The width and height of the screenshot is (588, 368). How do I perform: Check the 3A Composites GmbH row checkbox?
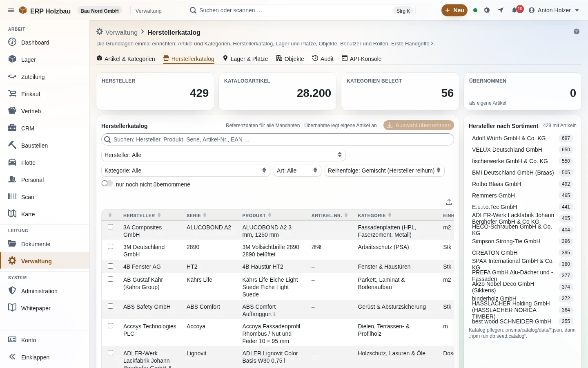110,227
